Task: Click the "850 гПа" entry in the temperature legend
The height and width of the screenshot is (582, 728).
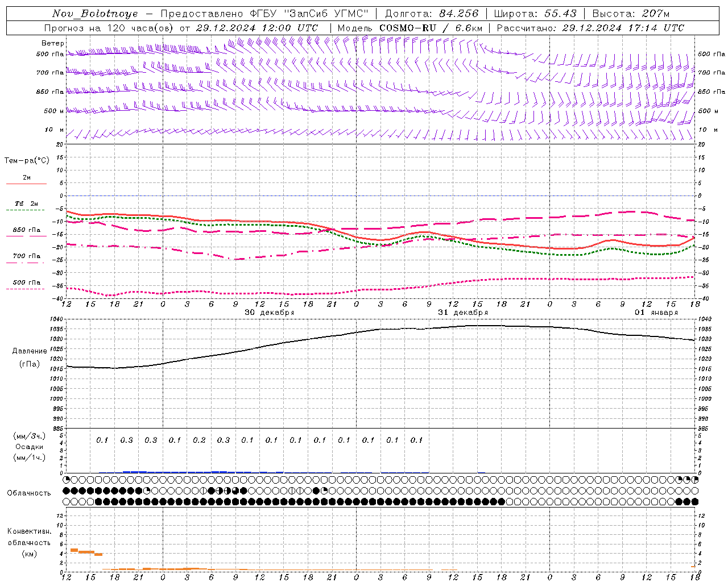Action: [x=27, y=230]
